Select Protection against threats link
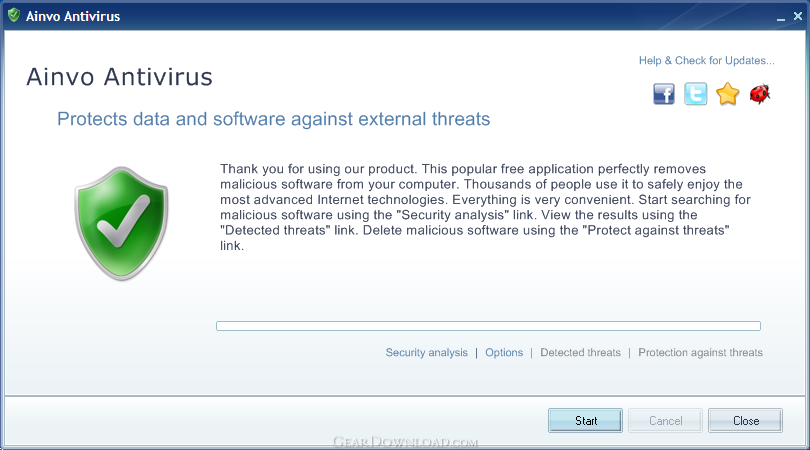The width and height of the screenshot is (810, 450). [x=700, y=352]
